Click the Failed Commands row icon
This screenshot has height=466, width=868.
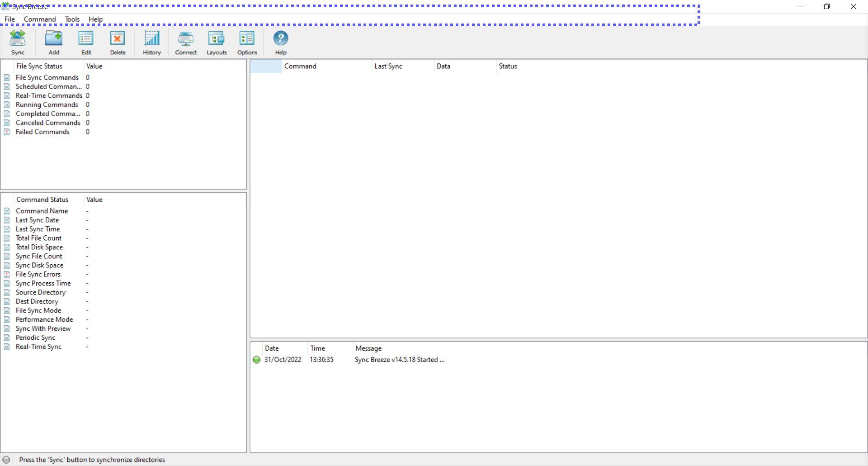point(7,132)
